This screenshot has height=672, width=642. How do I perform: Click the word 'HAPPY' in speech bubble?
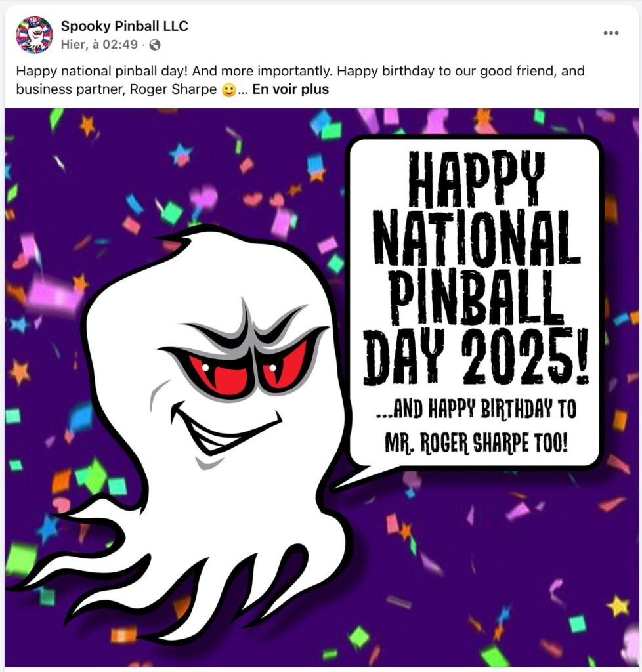[476, 178]
